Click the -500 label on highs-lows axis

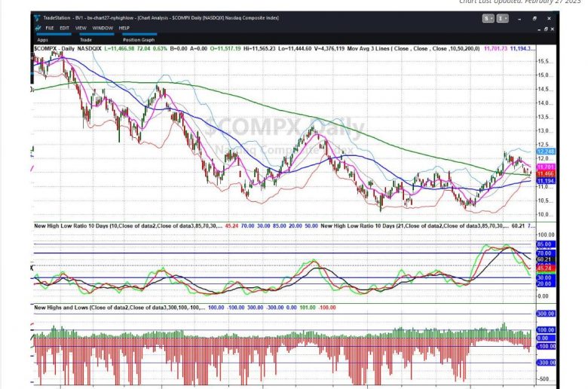click(544, 379)
